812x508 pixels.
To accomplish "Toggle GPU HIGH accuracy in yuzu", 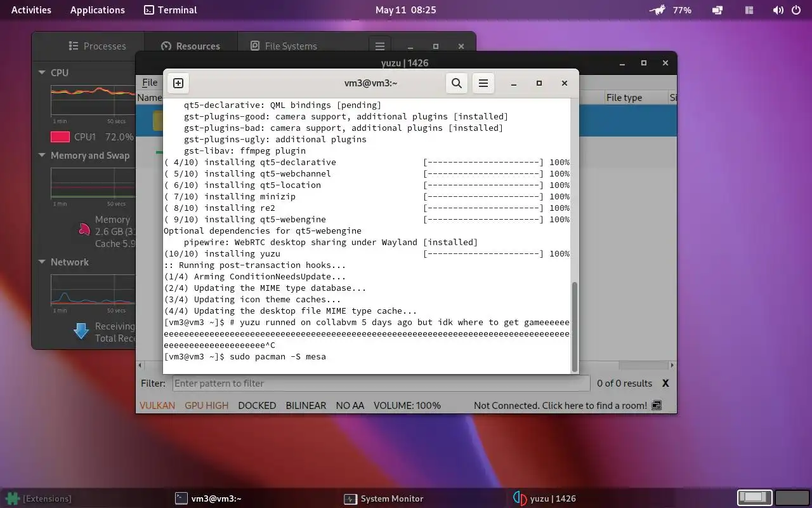I will tap(206, 406).
